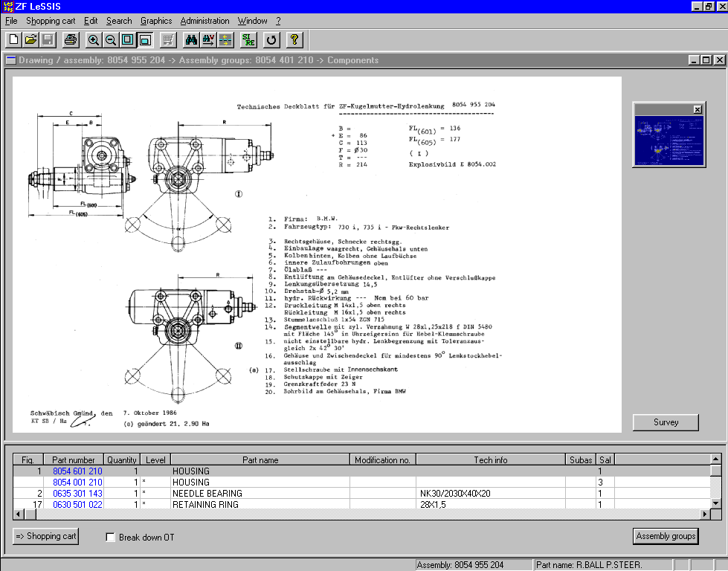Click the circular arrow back icon
The image size is (728, 571).
coord(271,40)
